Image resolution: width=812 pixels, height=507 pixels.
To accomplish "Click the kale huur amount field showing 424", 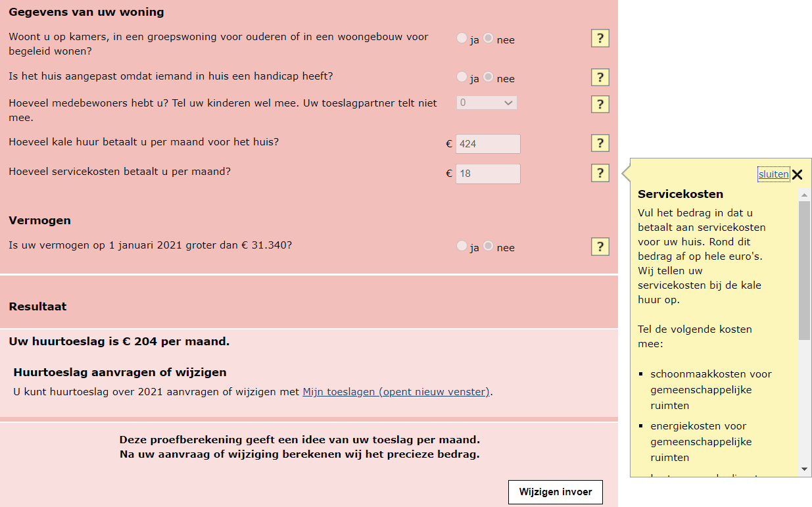I will click(x=488, y=143).
